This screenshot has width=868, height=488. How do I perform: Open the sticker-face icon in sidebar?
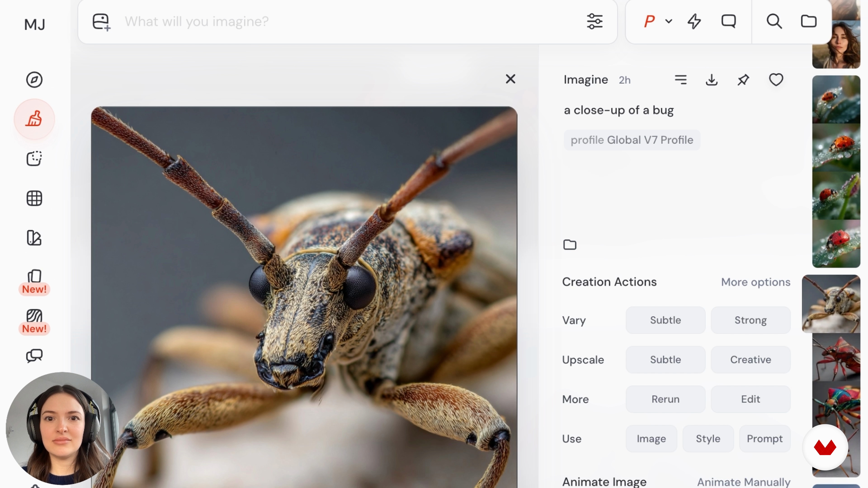[34, 158]
